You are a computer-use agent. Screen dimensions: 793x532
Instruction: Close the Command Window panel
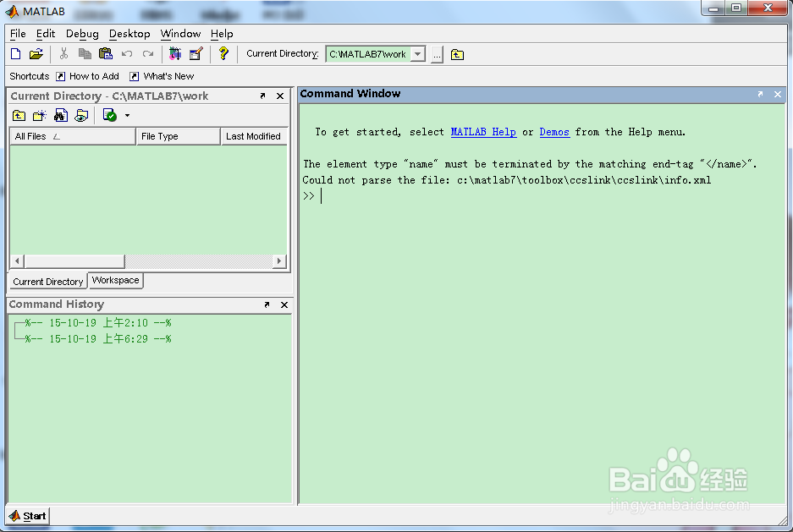click(778, 94)
